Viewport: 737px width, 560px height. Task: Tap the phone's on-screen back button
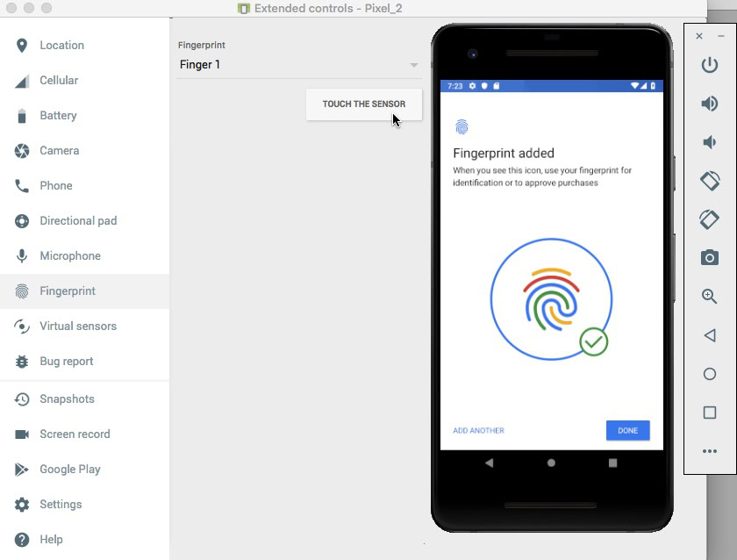coord(490,463)
